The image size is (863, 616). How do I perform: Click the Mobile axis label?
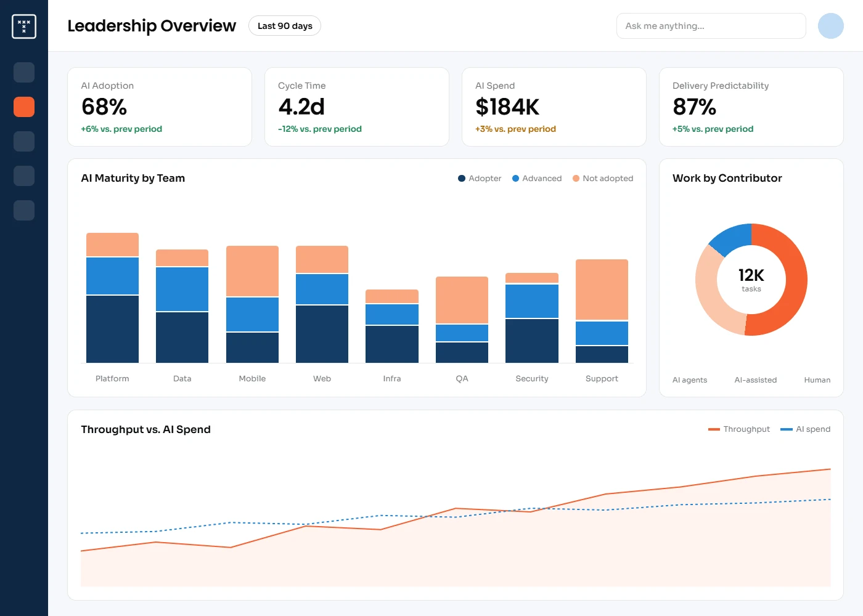pos(252,379)
